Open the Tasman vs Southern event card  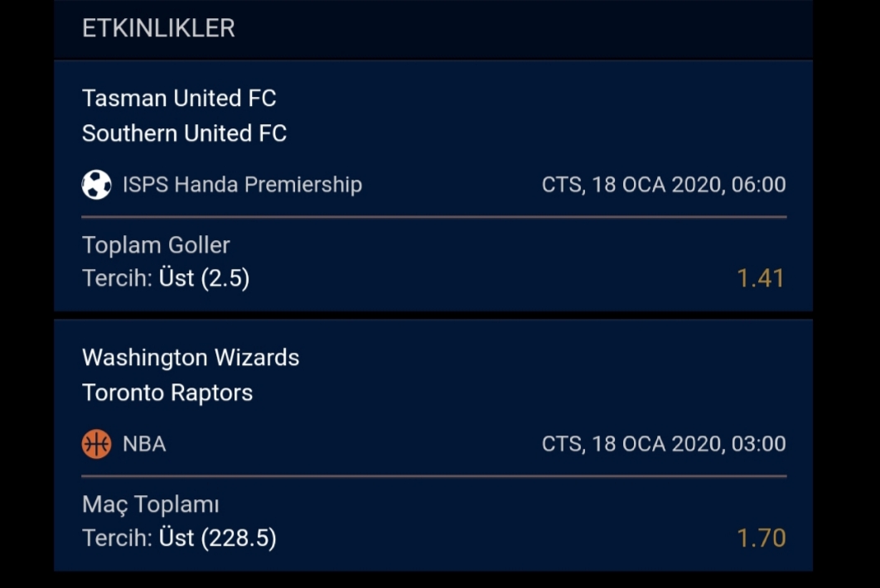coord(433,186)
